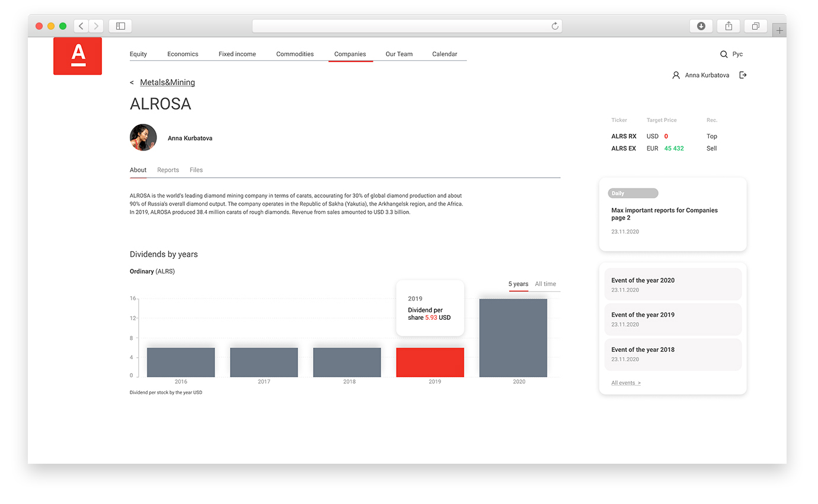Click the red Alfa logo
818x504 pixels.
pos(78,56)
